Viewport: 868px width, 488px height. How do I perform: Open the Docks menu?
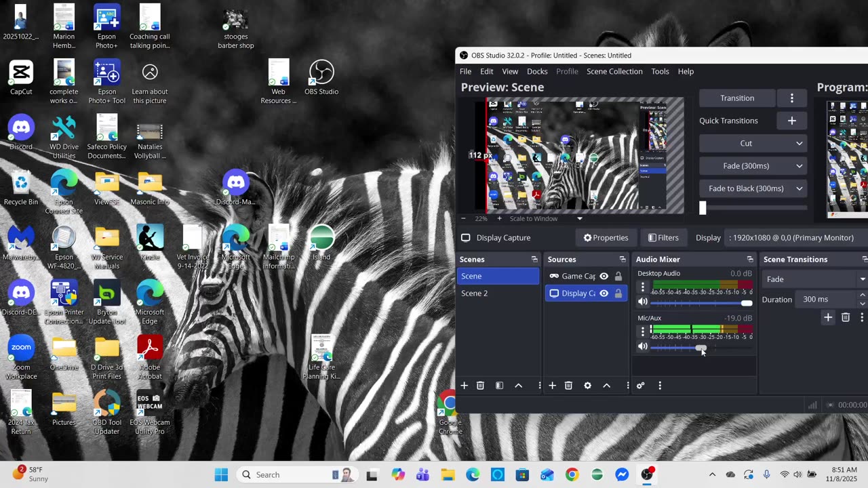537,71
